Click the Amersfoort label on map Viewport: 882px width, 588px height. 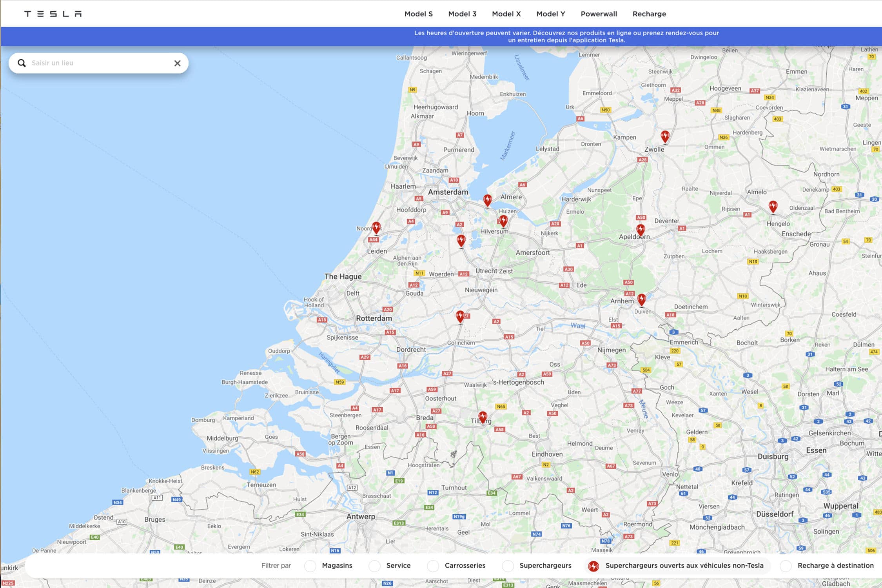tap(533, 253)
